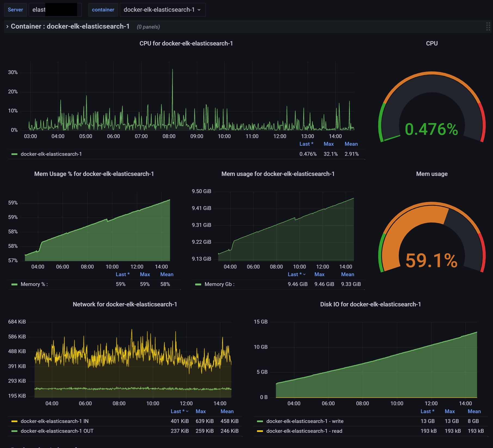The width and height of the screenshot is (493, 448).
Task: Sort Memory Gb legend by Mean
Action: [x=348, y=275]
